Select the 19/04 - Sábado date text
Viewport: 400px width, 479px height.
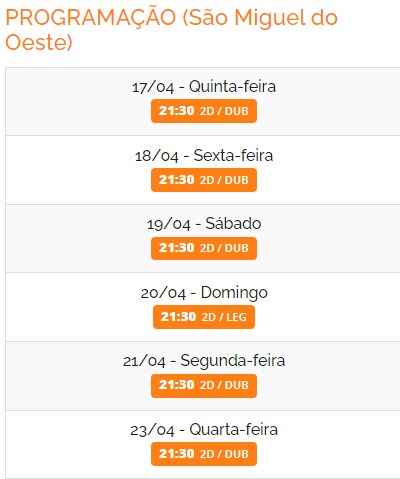(204, 224)
